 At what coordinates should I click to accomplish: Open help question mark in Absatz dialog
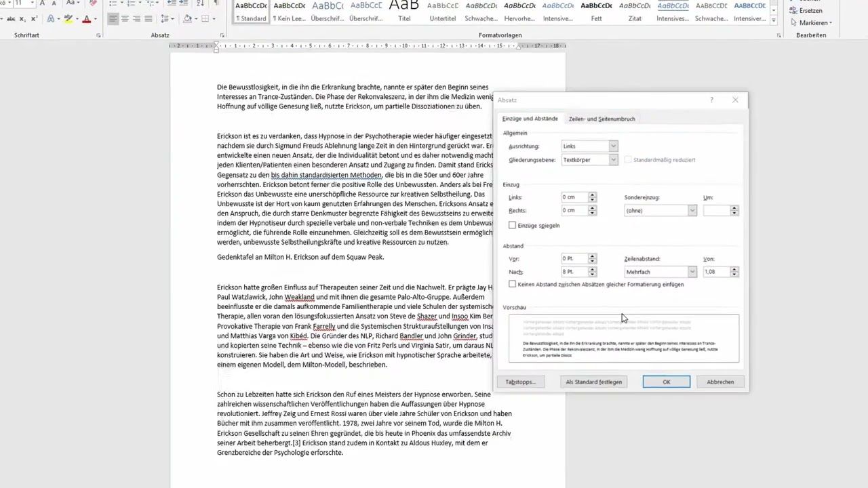(711, 100)
